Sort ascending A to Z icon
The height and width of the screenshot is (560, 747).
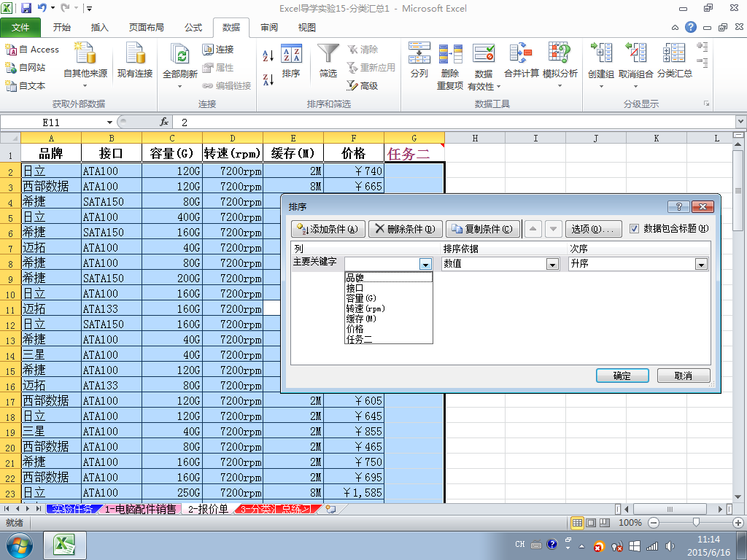[x=268, y=55]
